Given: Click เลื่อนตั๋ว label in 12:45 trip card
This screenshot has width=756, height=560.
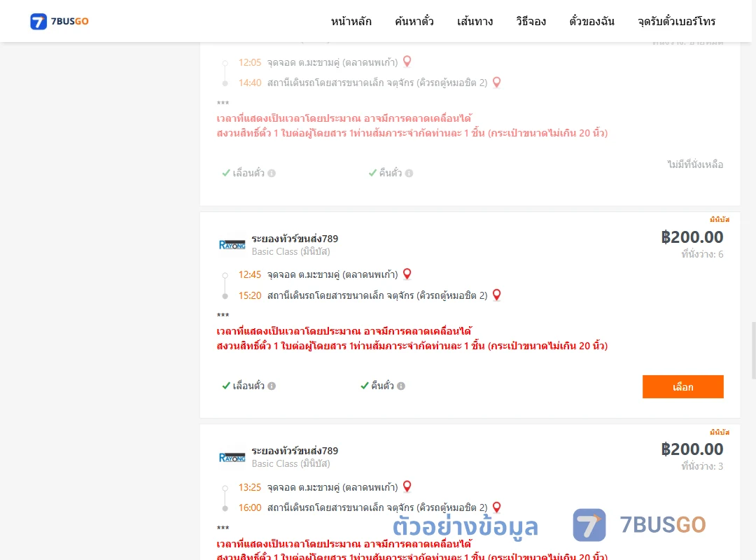Looking at the screenshot, I should click(x=248, y=386).
